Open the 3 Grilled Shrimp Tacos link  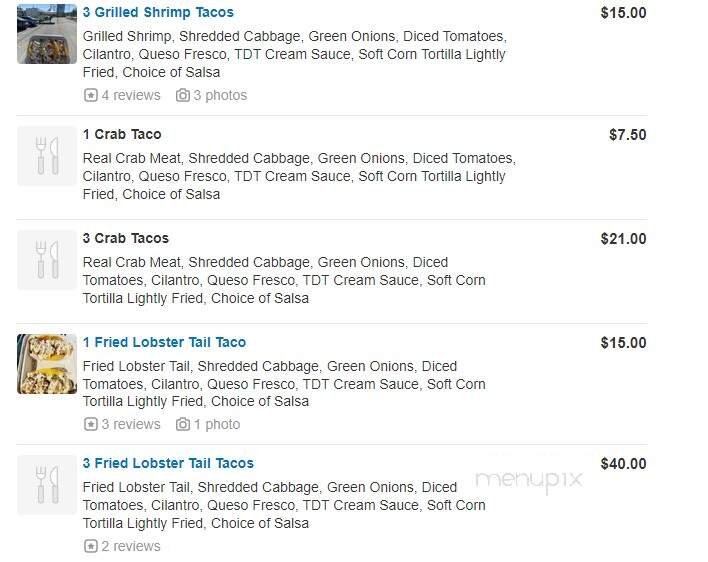coord(158,13)
